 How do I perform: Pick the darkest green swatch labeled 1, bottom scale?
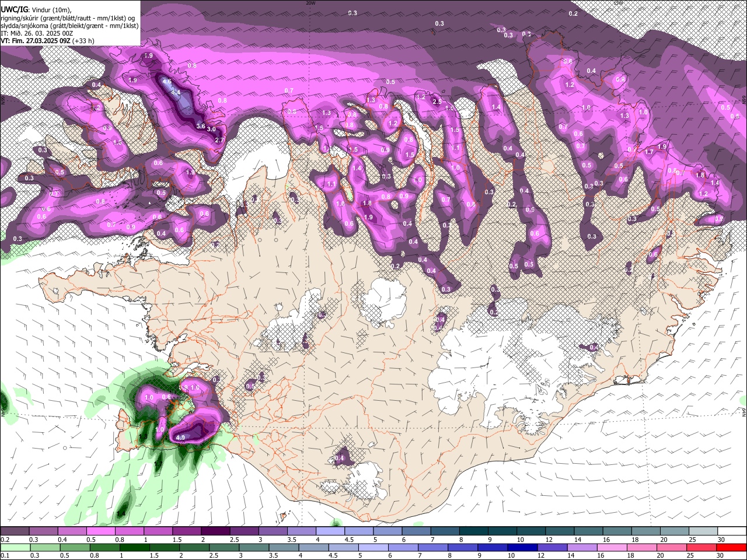(x=134, y=547)
